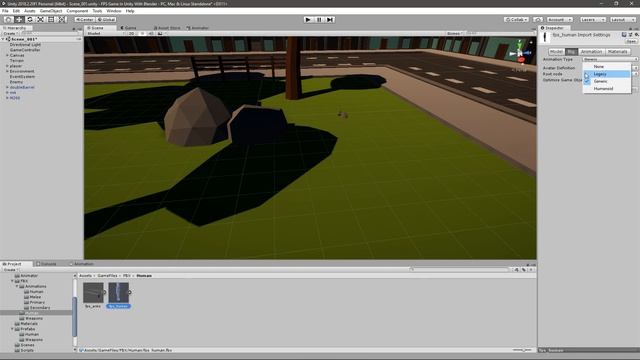640x360 pixels.
Task: Select Terrain in Hierarchy
Action: click(17, 60)
